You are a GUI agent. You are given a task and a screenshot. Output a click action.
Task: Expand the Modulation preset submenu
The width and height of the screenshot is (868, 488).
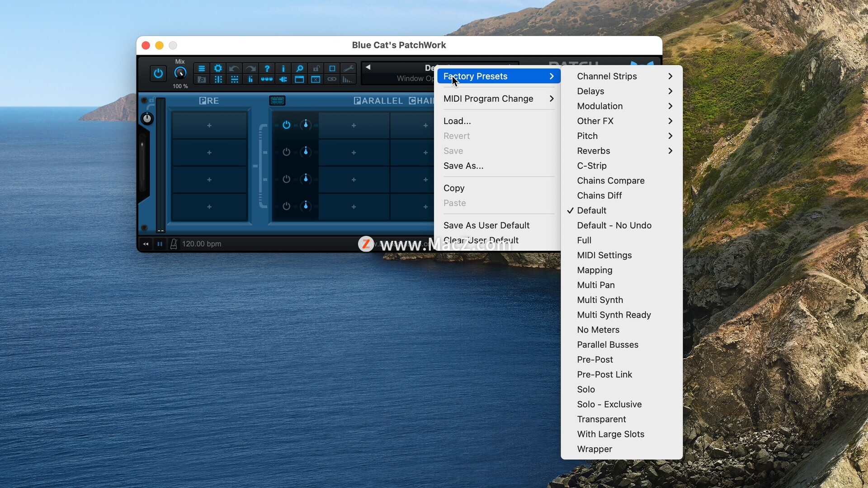coord(622,106)
